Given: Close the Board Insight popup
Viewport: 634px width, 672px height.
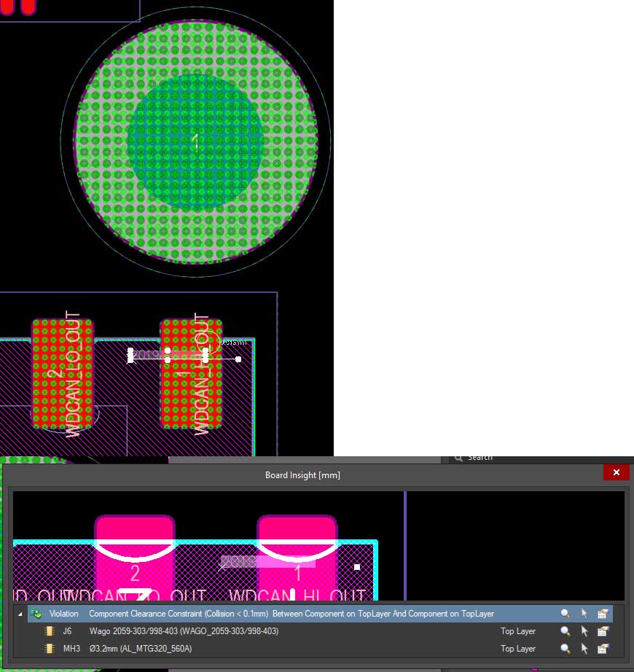Looking at the screenshot, I should [x=616, y=473].
